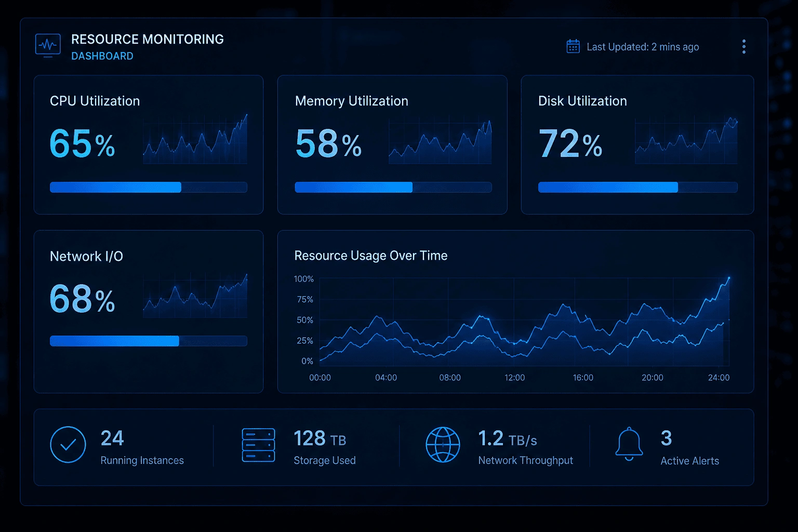
Task: Click the 100% y-axis label
Action: click(x=304, y=279)
